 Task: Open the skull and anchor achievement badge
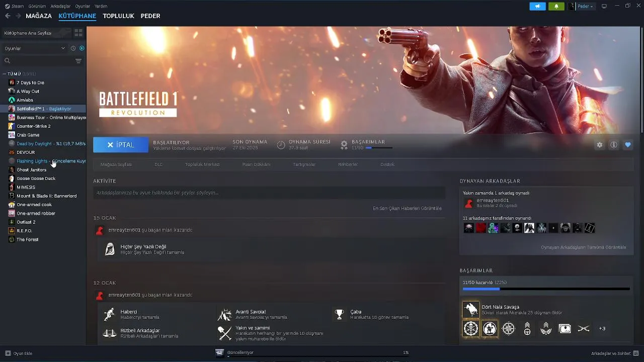(471, 328)
